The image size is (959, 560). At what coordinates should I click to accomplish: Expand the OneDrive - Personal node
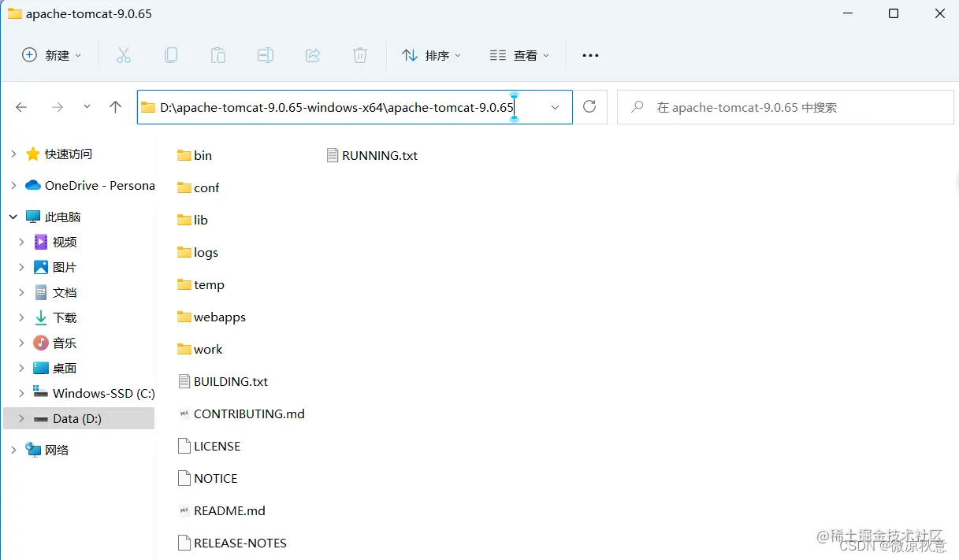tap(13, 185)
